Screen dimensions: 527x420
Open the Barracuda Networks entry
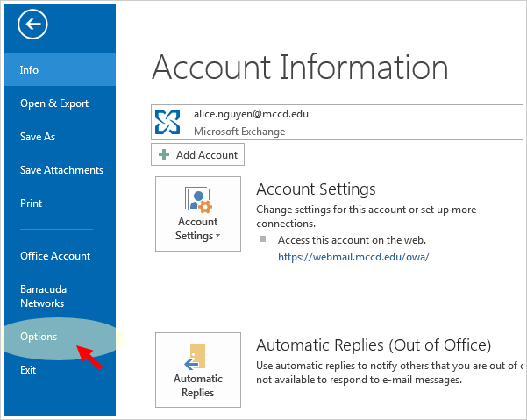coord(43,296)
